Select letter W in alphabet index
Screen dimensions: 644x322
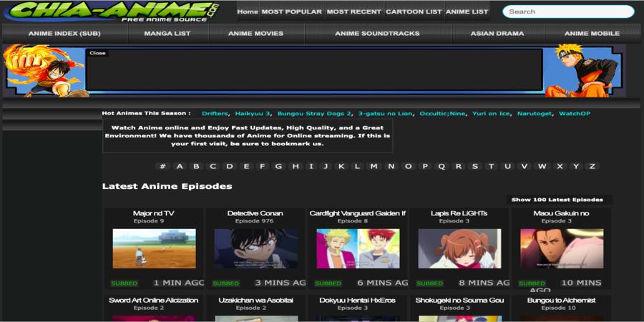[542, 166]
